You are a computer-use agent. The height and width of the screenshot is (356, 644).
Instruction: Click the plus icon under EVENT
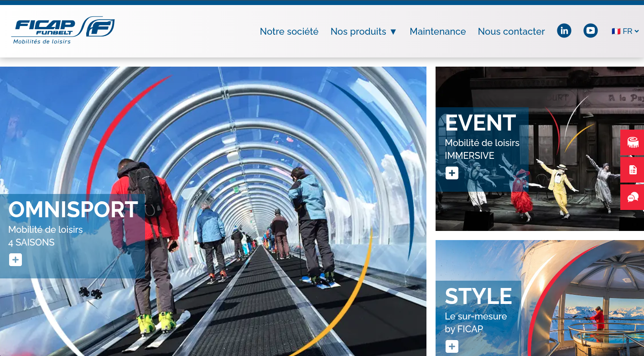452,173
